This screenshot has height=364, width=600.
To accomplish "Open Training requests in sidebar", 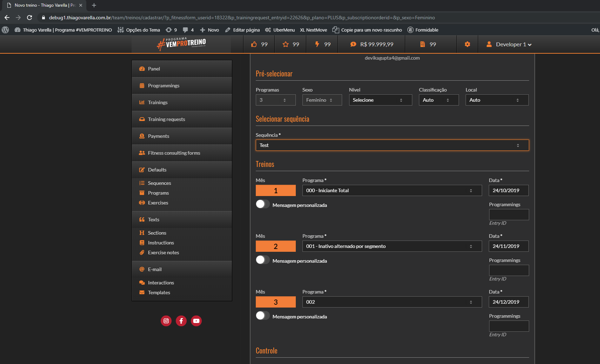I will tap(166, 119).
